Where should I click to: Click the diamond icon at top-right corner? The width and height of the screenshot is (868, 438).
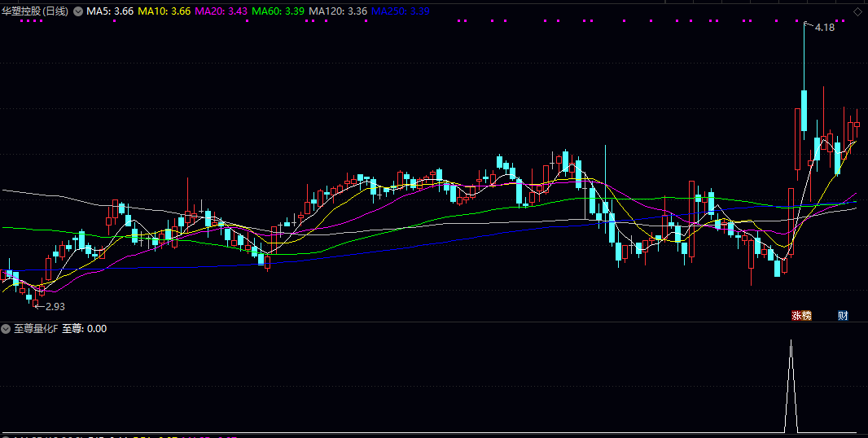(x=857, y=11)
